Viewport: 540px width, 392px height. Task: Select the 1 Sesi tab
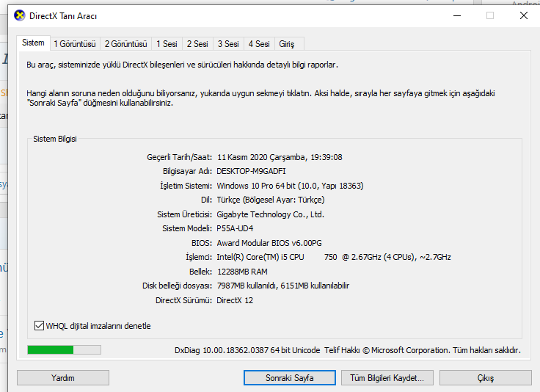(167, 44)
